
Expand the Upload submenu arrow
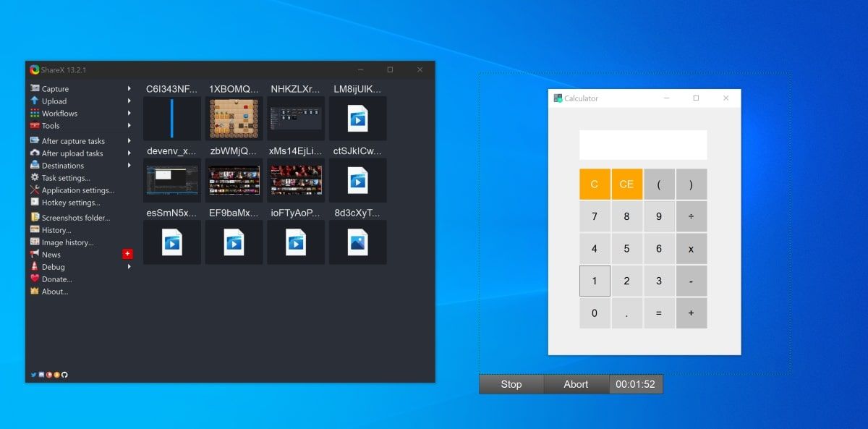click(x=129, y=101)
